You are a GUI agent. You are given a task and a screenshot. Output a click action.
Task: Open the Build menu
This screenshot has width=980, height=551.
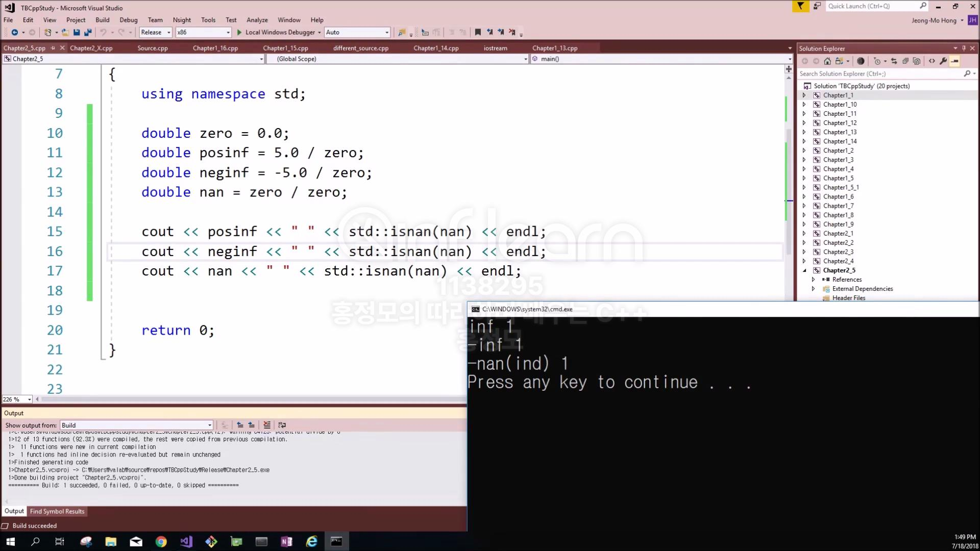[102, 20]
